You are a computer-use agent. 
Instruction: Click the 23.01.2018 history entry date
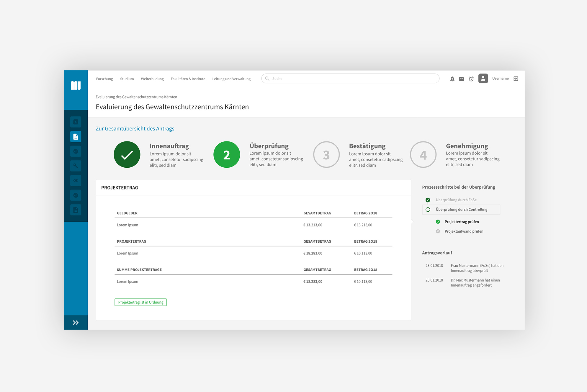pos(434,266)
